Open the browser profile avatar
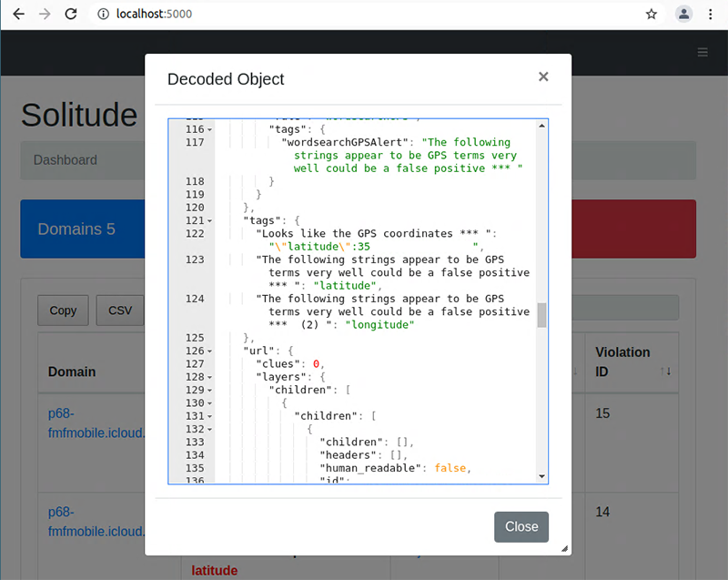This screenshot has width=728, height=580. 683,15
